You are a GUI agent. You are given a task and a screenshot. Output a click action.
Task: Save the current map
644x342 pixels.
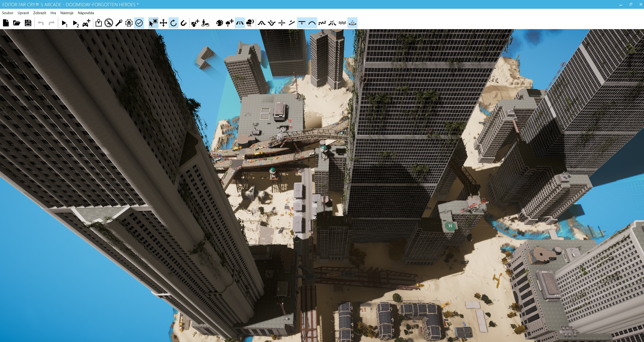click(28, 23)
